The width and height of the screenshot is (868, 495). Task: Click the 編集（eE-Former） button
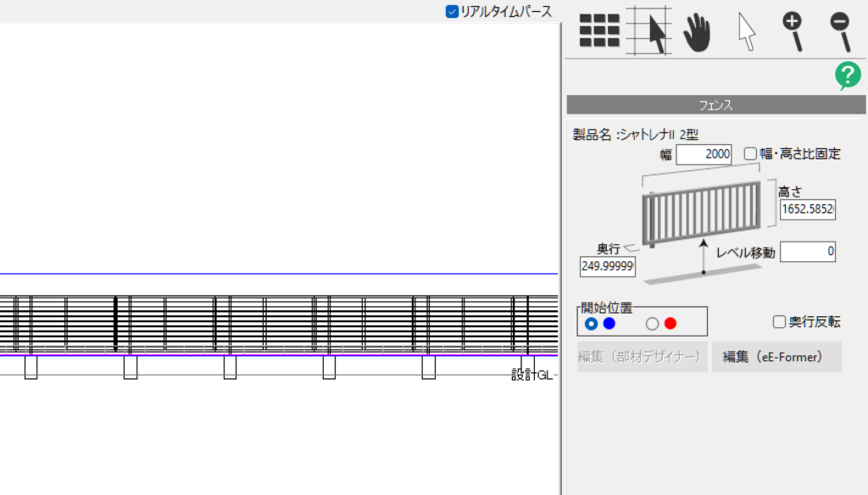[776, 358]
